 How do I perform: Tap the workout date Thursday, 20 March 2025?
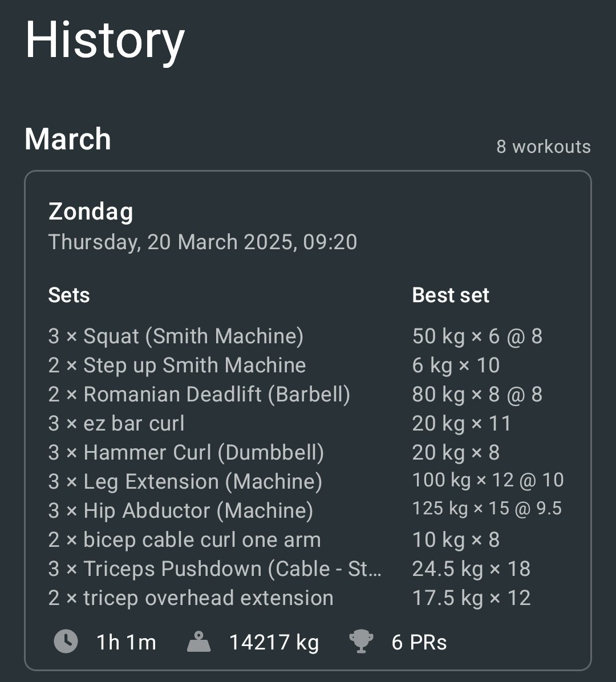202,242
